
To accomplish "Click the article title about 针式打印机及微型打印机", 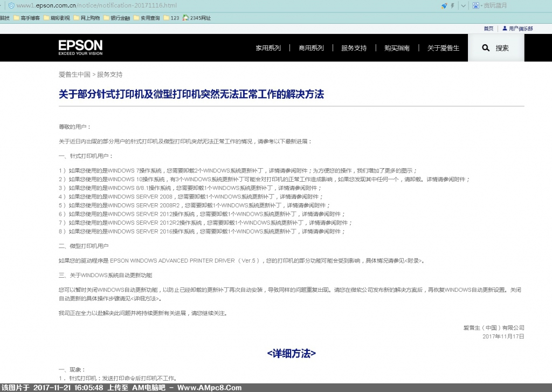I will 191,94.
